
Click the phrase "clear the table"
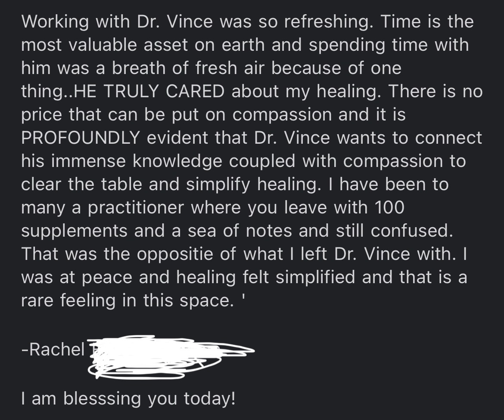click(x=81, y=185)
